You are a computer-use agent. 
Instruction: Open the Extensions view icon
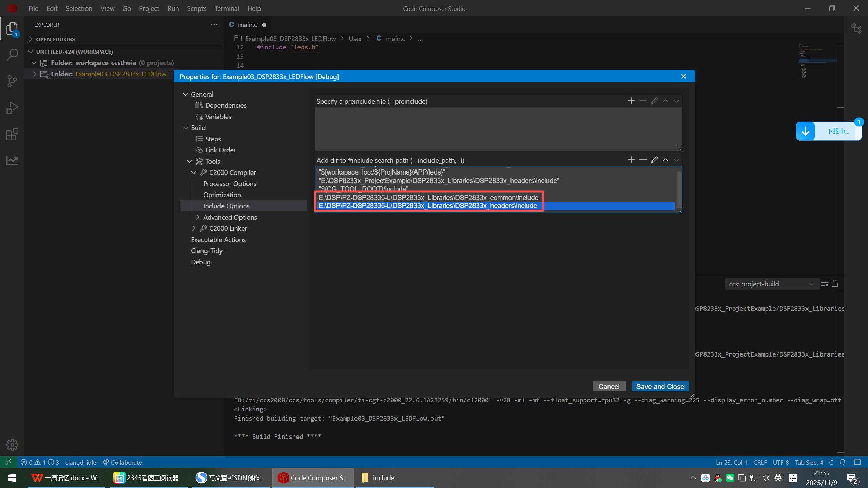12,134
